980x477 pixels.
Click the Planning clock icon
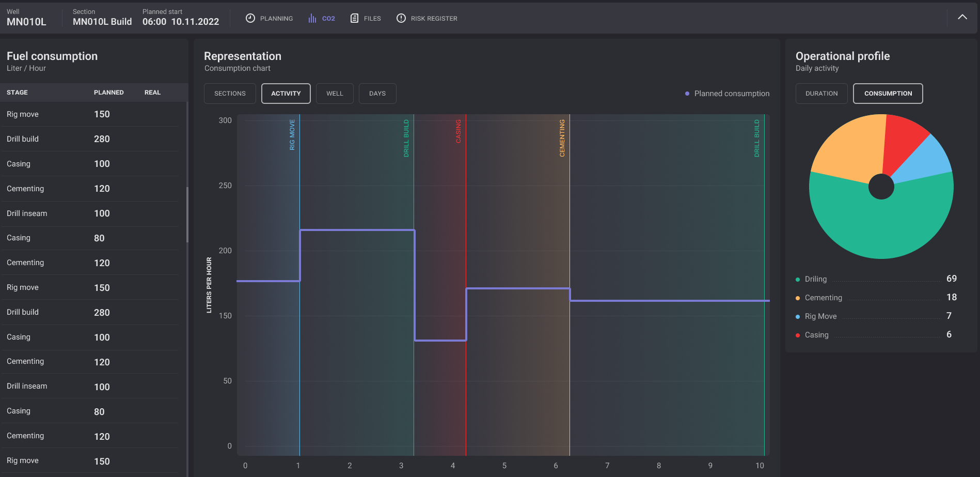coord(250,18)
